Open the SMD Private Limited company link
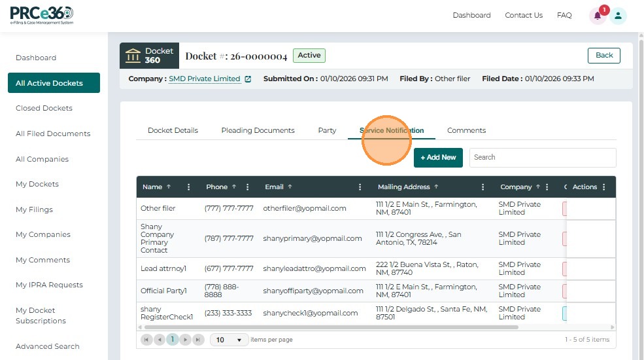The width and height of the screenshot is (644, 360). tap(204, 79)
